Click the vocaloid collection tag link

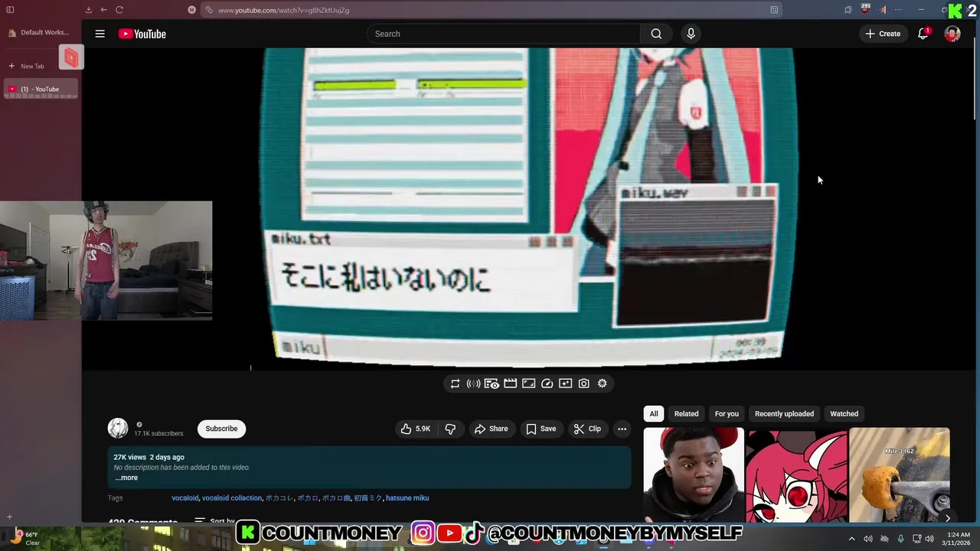pos(232,498)
